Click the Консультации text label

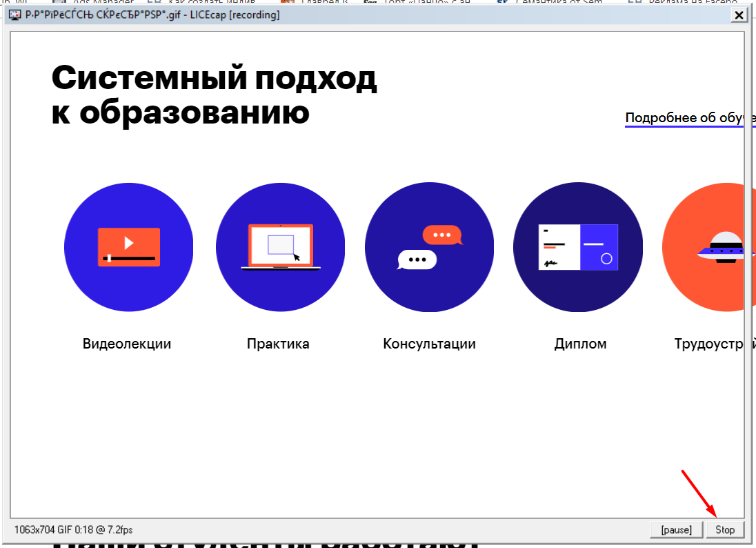click(x=429, y=344)
